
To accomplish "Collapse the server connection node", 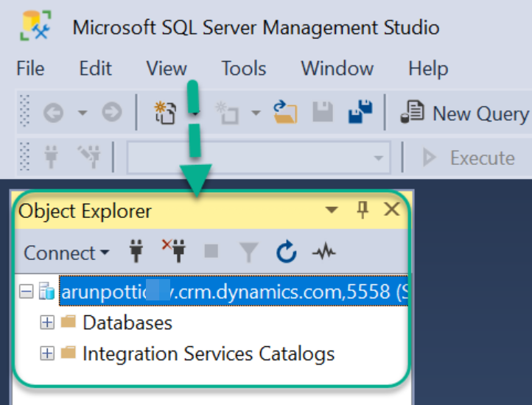I will pyautogui.click(x=26, y=292).
